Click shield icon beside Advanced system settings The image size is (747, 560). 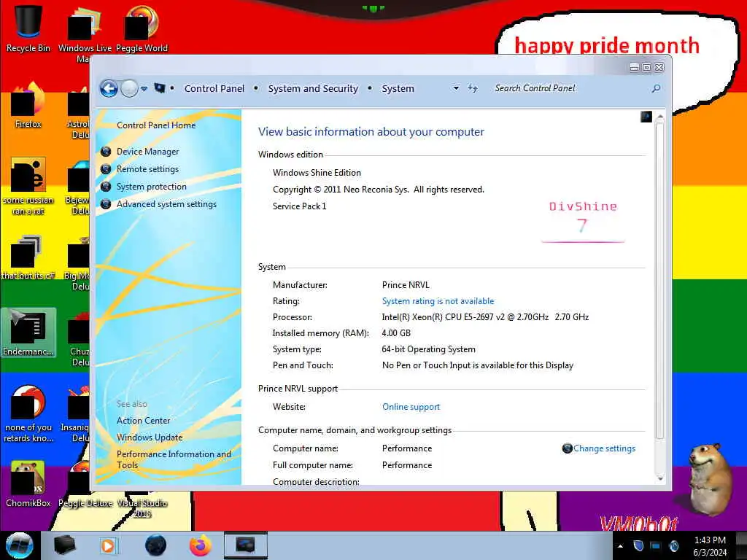pyautogui.click(x=106, y=204)
